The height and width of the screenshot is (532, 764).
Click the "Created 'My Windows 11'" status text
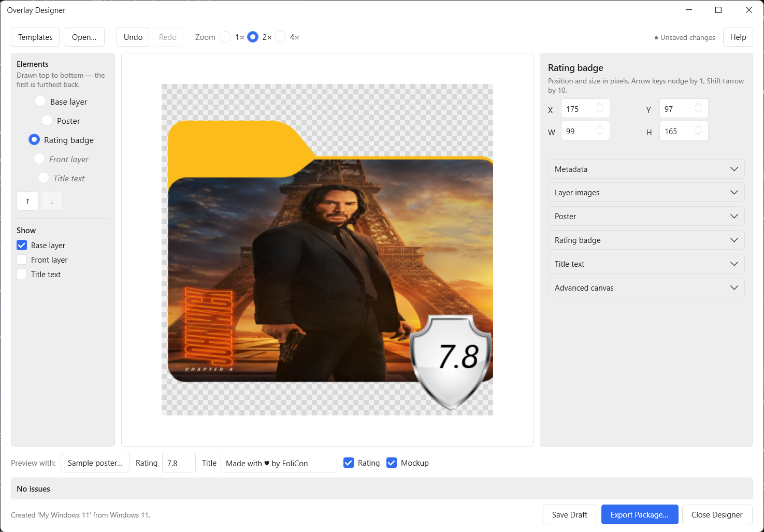pyautogui.click(x=80, y=515)
